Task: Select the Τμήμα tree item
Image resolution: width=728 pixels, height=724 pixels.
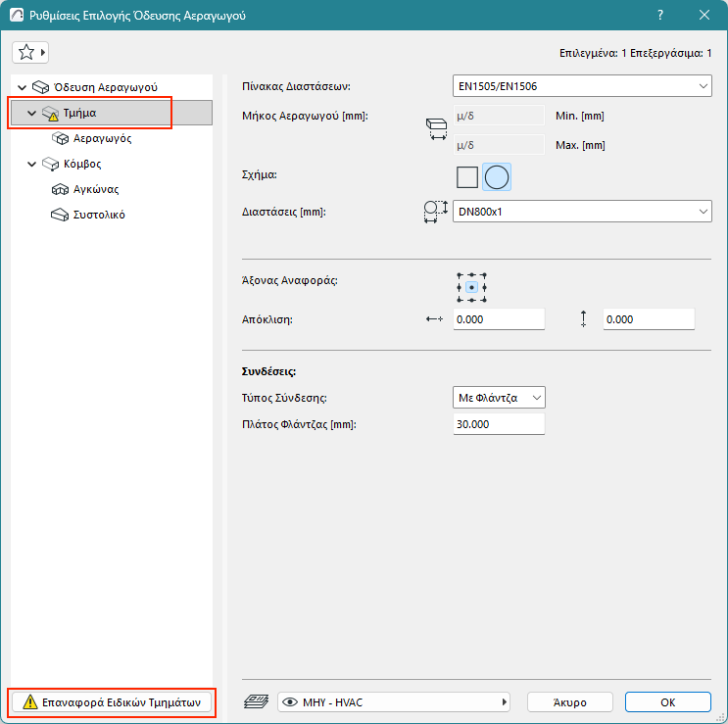Action: 112,113
